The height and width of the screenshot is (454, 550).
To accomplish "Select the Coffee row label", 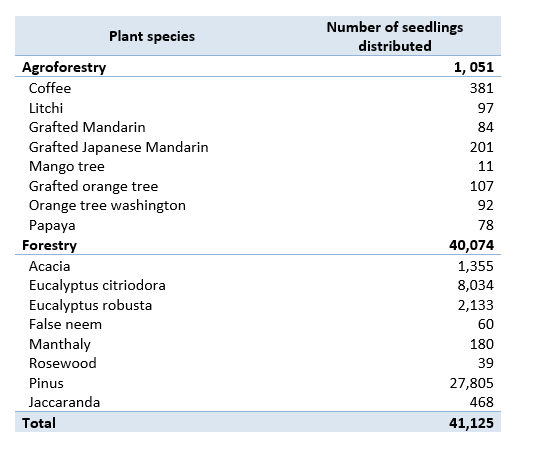I will [50, 88].
